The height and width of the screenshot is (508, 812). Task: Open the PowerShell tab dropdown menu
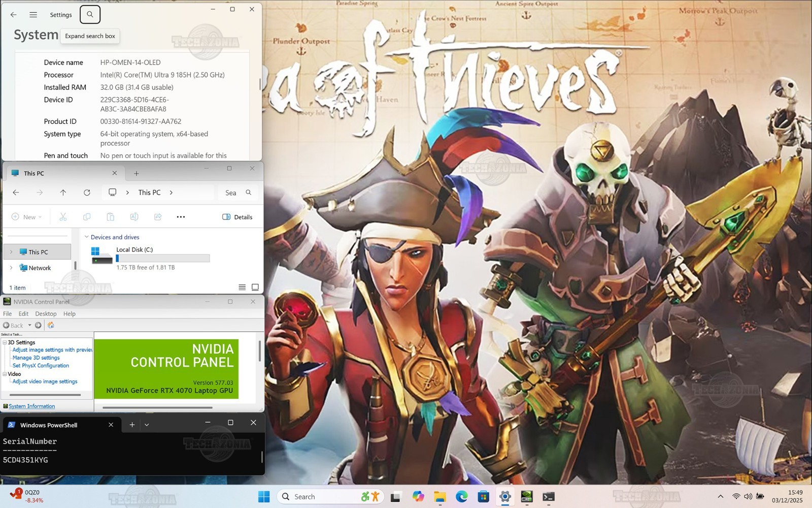tap(147, 425)
